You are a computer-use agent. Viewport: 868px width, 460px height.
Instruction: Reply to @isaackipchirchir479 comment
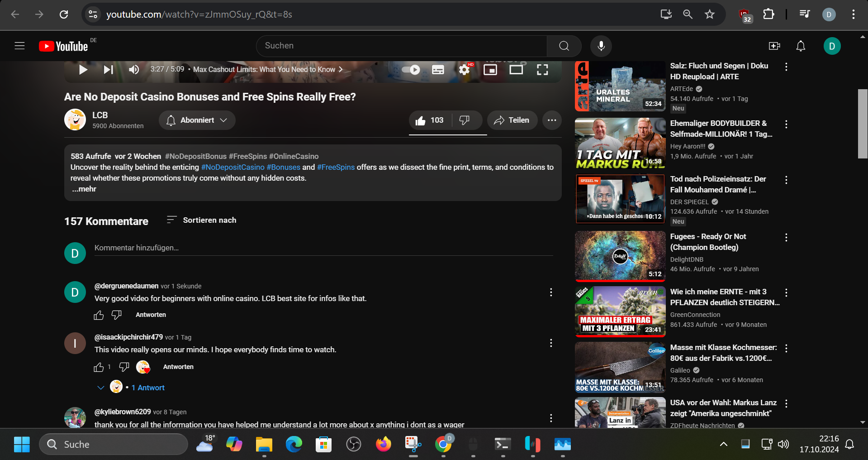tap(178, 367)
